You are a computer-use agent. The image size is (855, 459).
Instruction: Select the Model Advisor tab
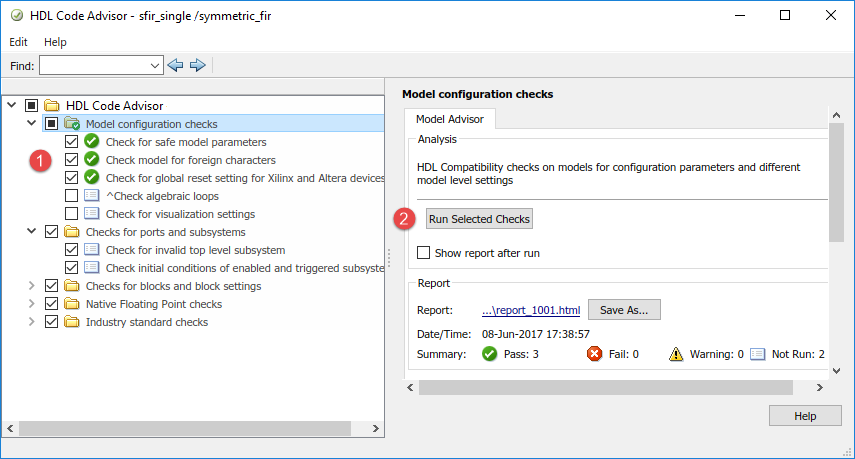[449, 119]
